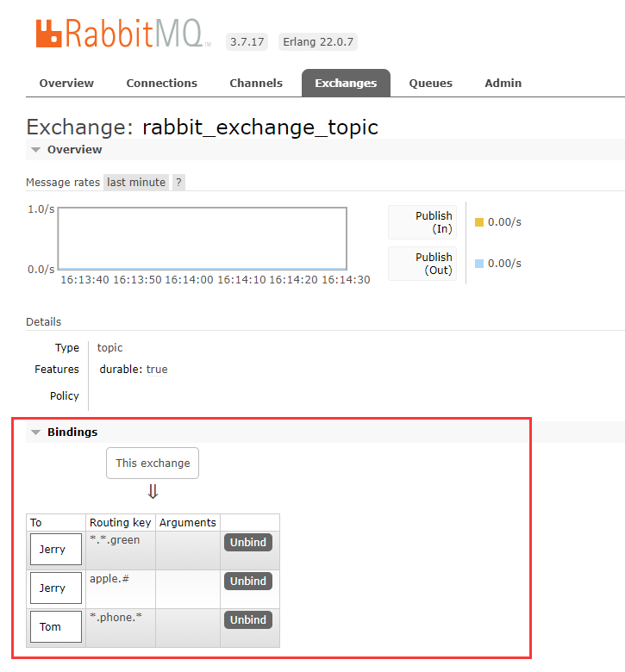Click the RabbitMQ logo
The height and width of the screenshot is (672, 625).
click(123, 33)
